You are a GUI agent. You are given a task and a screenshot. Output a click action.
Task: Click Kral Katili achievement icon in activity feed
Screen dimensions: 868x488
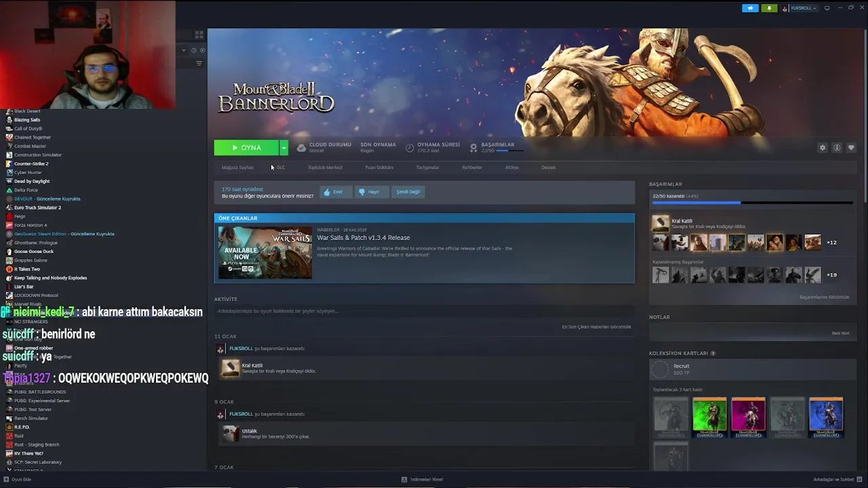coord(231,368)
